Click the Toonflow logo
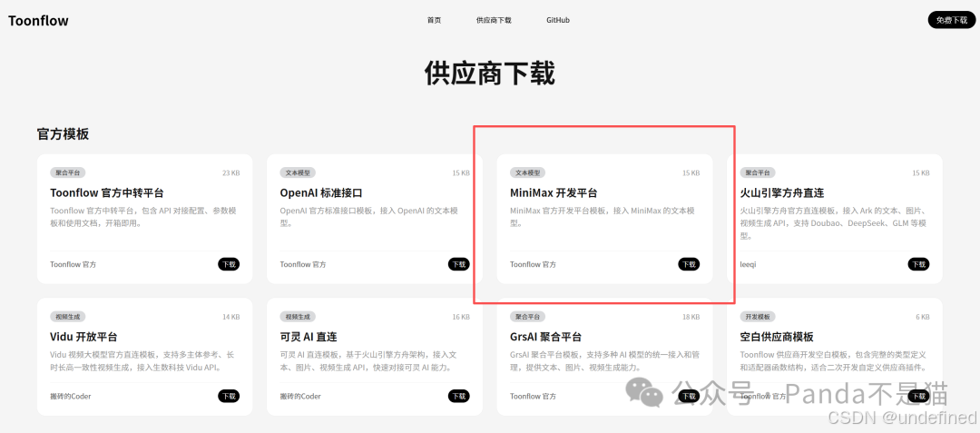The width and height of the screenshot is (980, 433). (38, 21)
